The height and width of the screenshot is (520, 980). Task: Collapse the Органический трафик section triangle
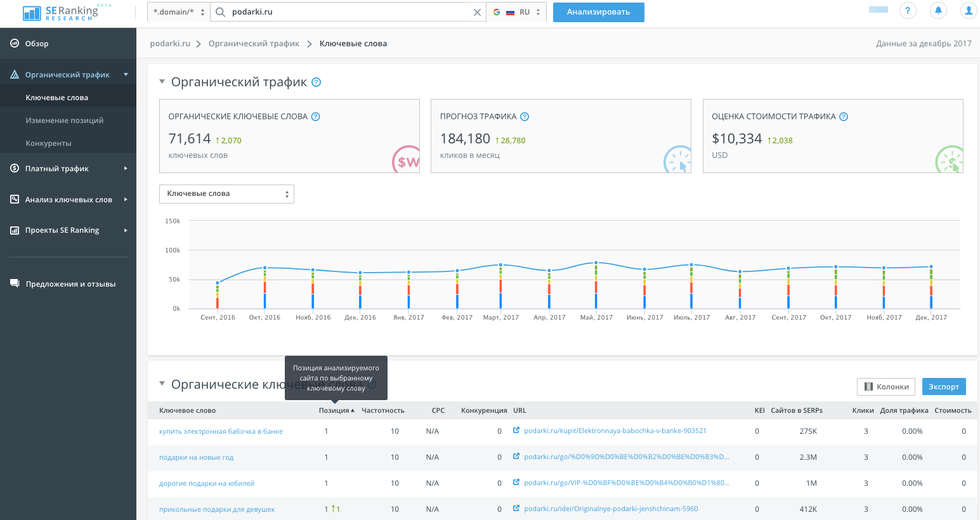tap(162, 82)
